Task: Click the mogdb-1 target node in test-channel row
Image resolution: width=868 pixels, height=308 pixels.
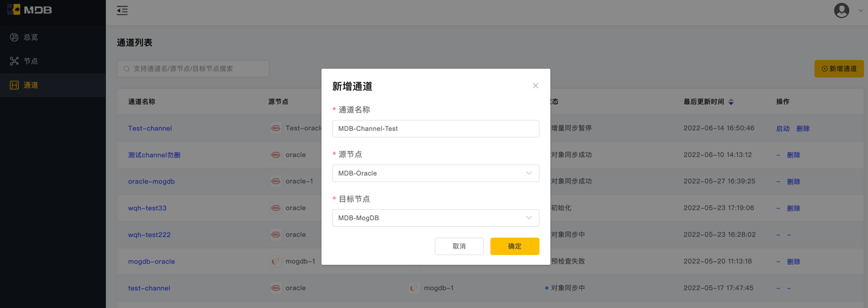Action: coord(439,288)
